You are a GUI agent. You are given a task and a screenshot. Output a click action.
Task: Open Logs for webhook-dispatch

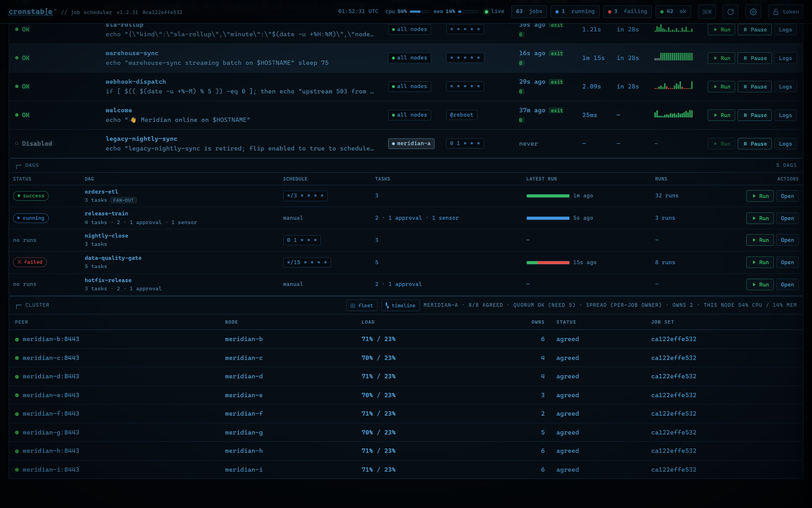pos(785,87)
